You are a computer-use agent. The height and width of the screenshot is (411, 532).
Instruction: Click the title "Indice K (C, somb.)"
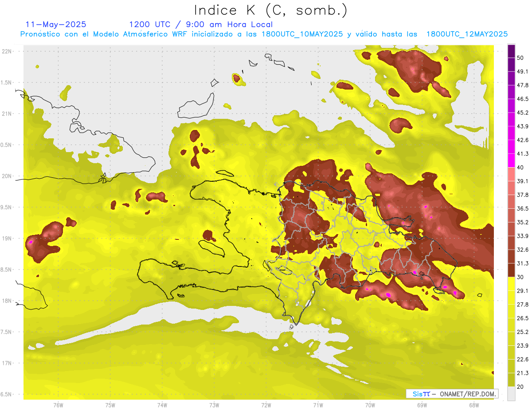(x=271, y=10)
